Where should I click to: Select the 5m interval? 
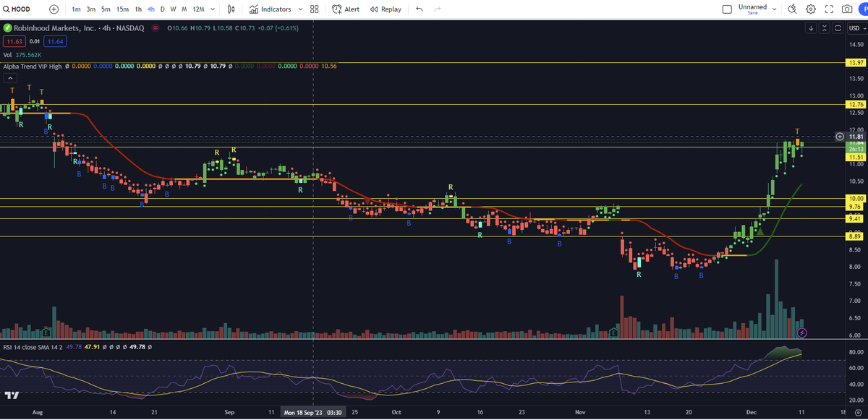click(106, 9)
